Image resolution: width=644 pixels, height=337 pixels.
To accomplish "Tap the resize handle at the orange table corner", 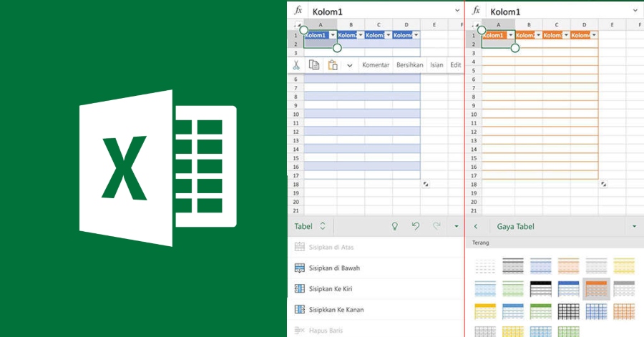I will click(603, 185).
